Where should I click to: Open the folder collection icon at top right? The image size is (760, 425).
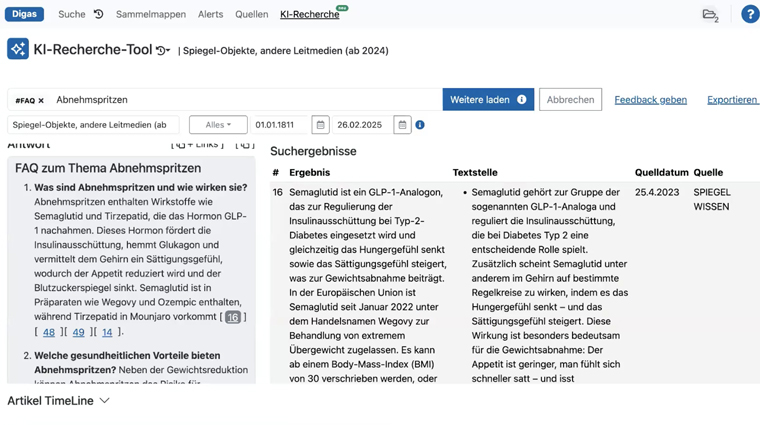point(710,15)
